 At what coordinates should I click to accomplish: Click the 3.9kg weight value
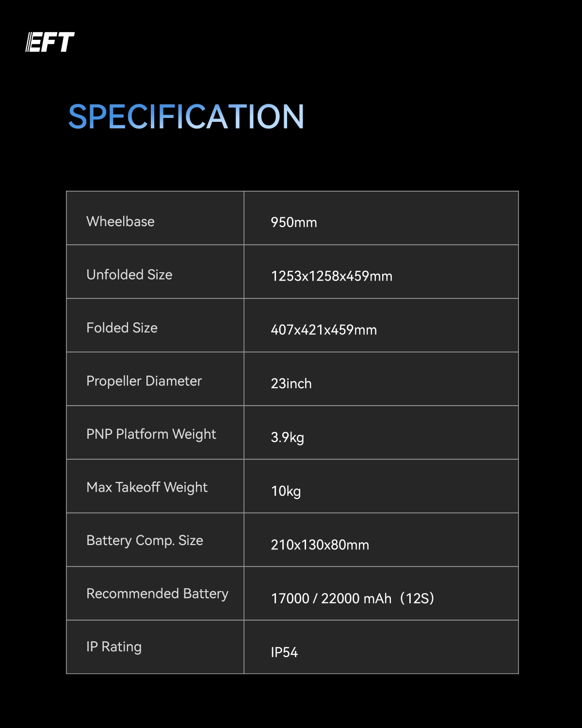(287, 437)
